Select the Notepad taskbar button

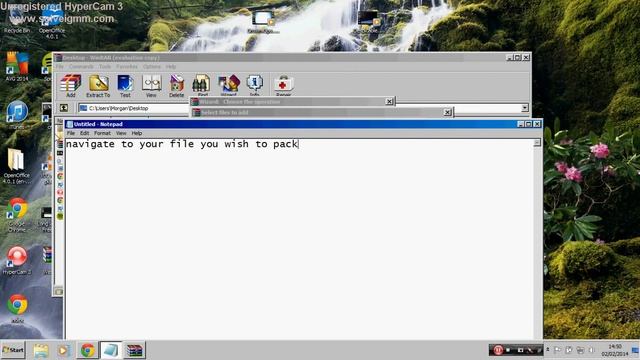click(x=111, y=351)
